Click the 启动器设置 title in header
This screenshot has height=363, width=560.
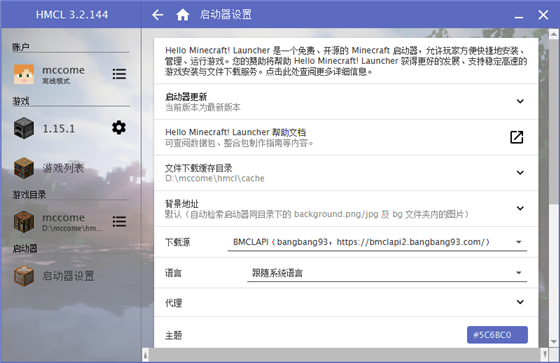[x=226, y=15]
